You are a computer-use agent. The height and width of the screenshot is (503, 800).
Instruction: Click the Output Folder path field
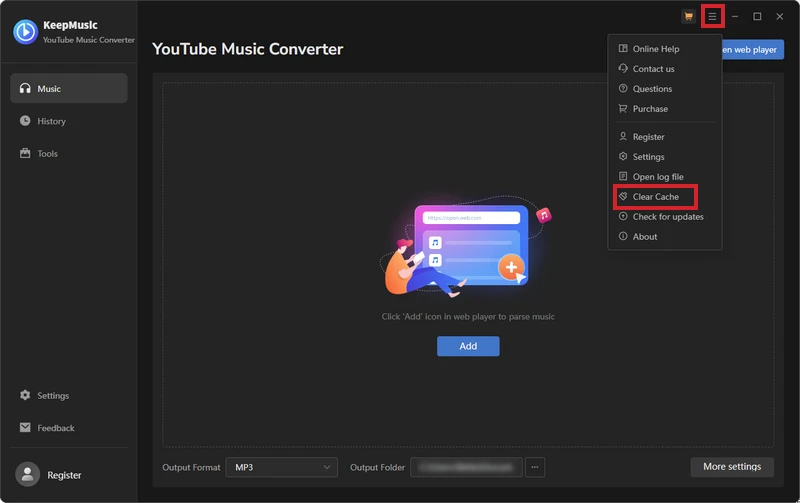[x=466, y=467]
